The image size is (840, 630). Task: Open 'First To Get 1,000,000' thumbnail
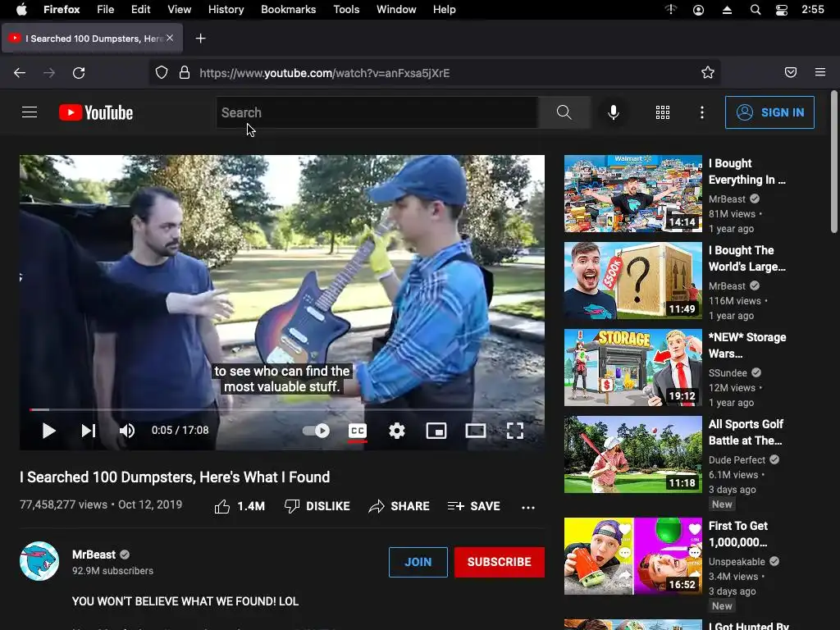pos(632,556)
